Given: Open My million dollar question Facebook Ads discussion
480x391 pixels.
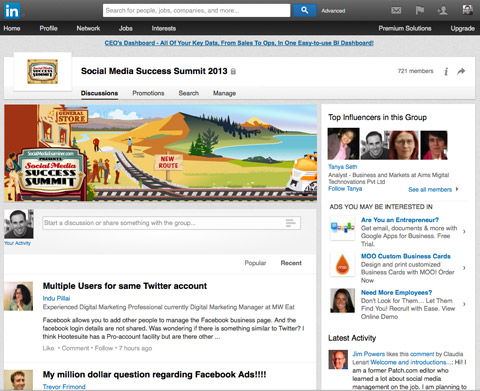Looking at the screenshot, I should (x=154, y=374).
